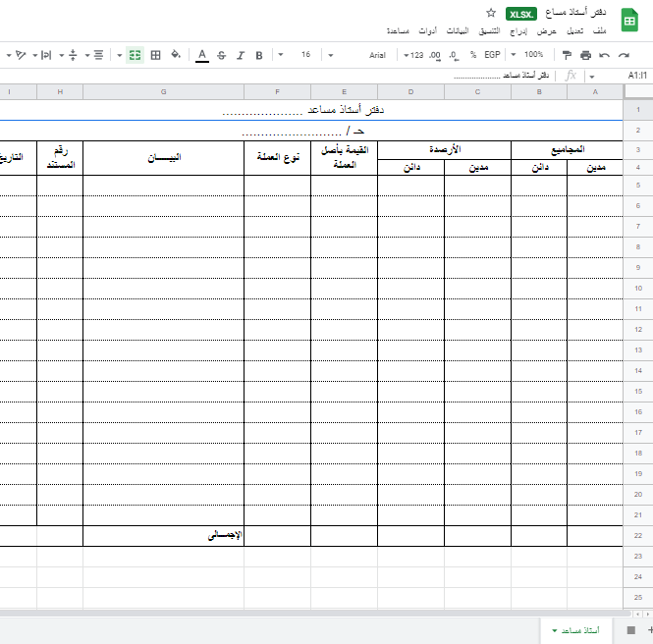Apply strikethrough text formatting

[x=221, y=55]
